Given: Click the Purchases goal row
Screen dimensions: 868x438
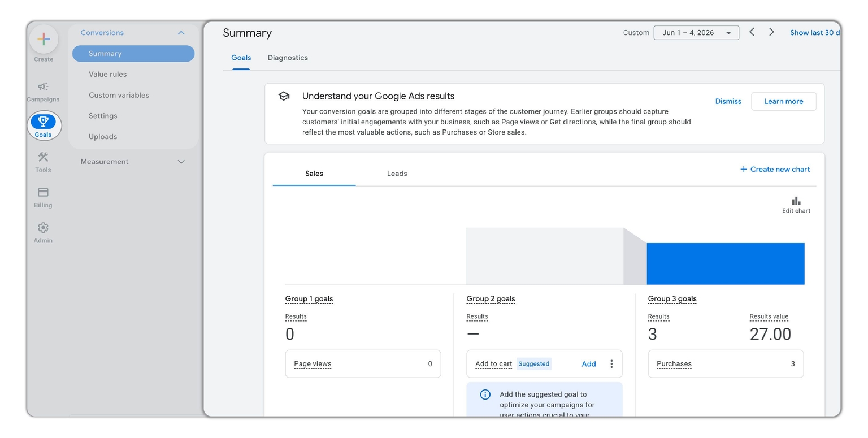Looking at the screenshot, I should pos(726,364).
